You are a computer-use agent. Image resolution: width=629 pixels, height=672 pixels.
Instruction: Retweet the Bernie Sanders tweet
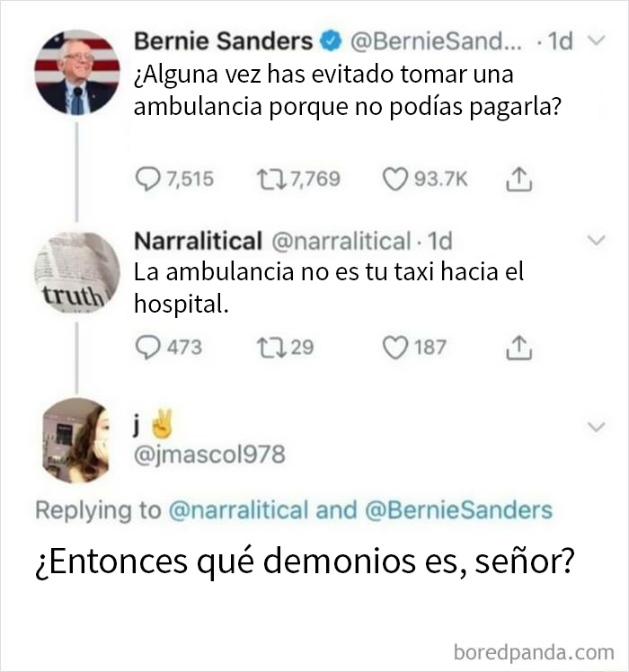point(267,180)
